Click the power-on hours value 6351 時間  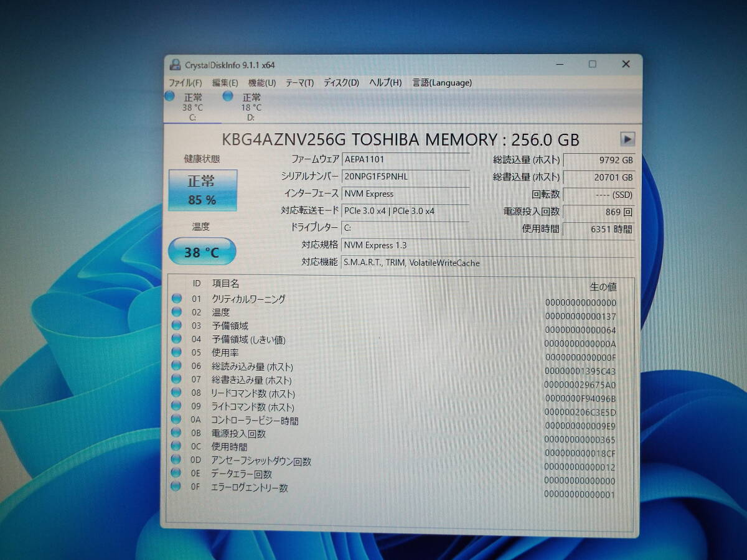pos(598,229)
